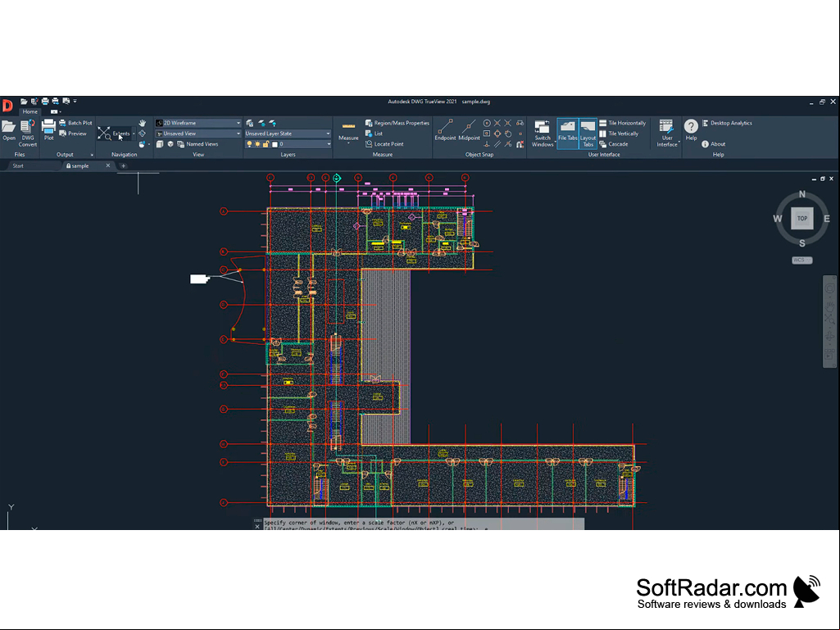Open Desktop Analytics
840x630 pixels.
point(727,123)
